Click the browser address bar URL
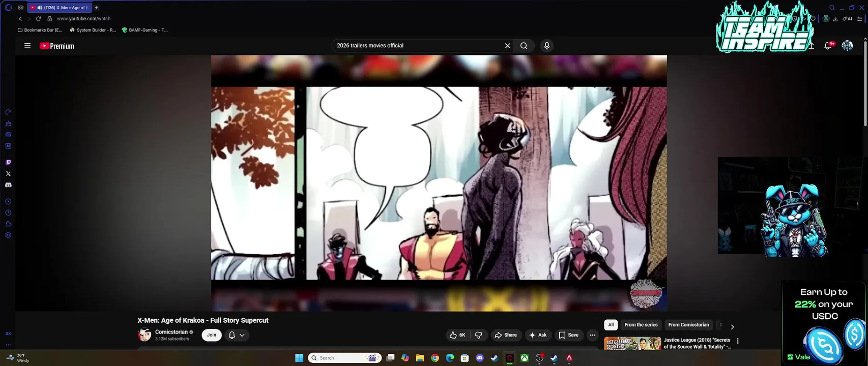The width and height of the screenshot is (868, 366). click(83, 19)
